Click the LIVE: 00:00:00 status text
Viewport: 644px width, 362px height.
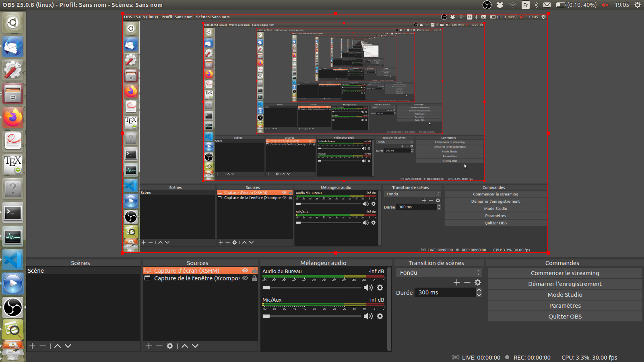pos(481,358)
